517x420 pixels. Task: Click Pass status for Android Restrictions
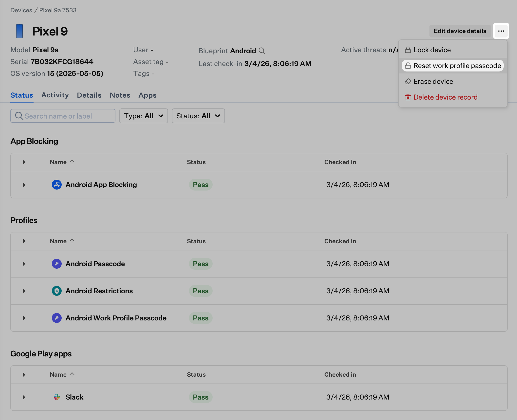point(201,291)
